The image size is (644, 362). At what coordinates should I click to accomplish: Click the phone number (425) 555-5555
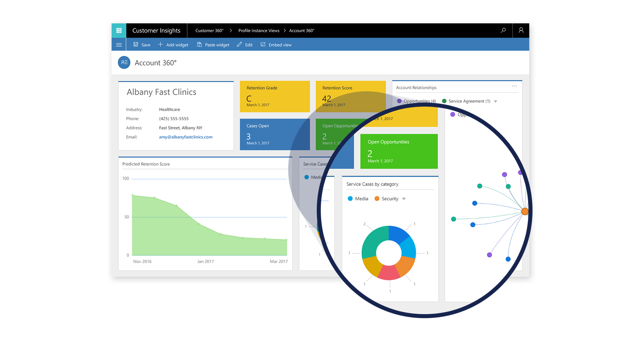point(174,119)
